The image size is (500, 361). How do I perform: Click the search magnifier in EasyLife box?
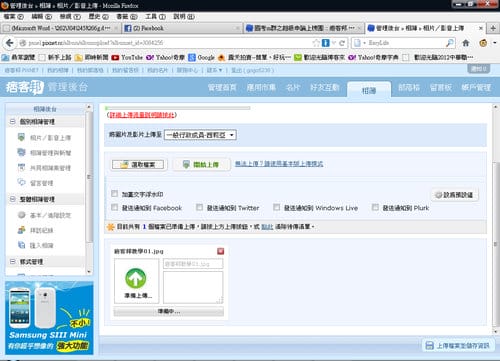[x=450, y=43]
